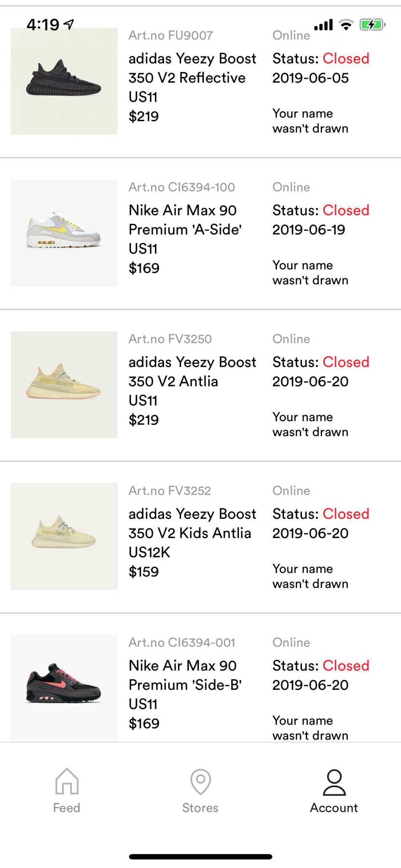Open adidas Yeezy Boost 350 V2 Reflective title
401x868 pixels.
pyautogui.click(x=192, y=68)
